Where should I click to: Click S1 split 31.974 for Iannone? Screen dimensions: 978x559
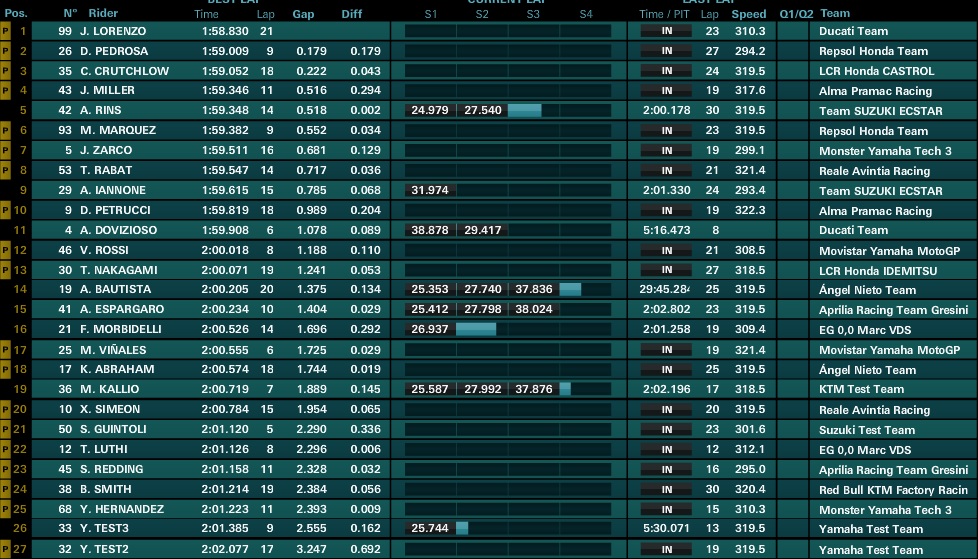[430, 190]
